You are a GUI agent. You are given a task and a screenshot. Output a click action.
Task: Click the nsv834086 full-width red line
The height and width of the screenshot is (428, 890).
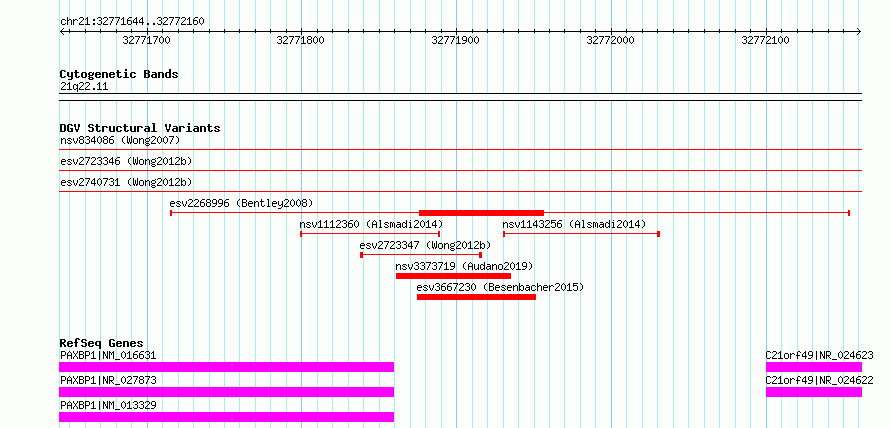(x=461, y=149)
